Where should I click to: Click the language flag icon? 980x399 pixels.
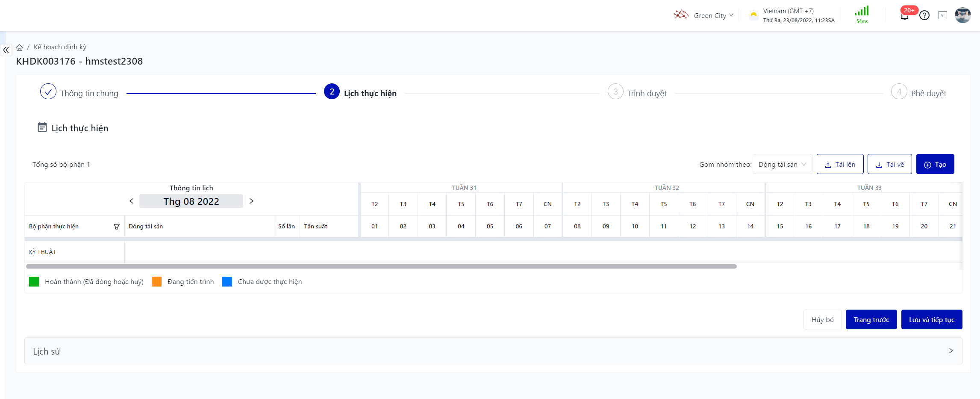pyautogui.click(x=943, y=15)
